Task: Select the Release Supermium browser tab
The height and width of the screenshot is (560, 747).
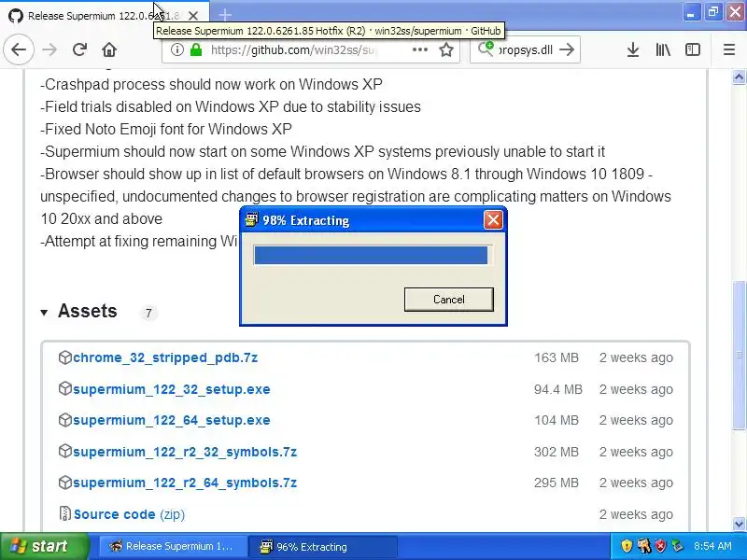Action: tap(104, 16)
